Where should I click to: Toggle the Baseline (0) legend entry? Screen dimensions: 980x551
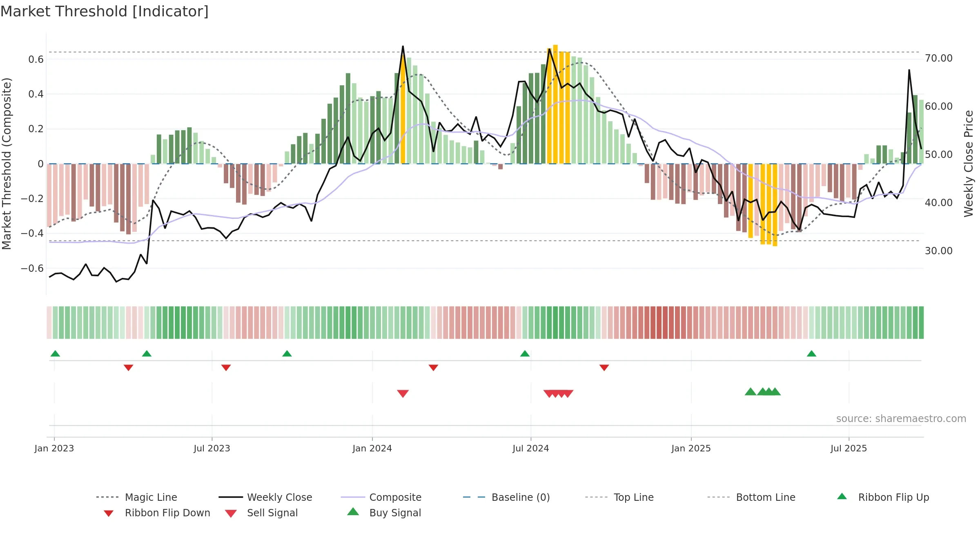(x=506, y=497)
